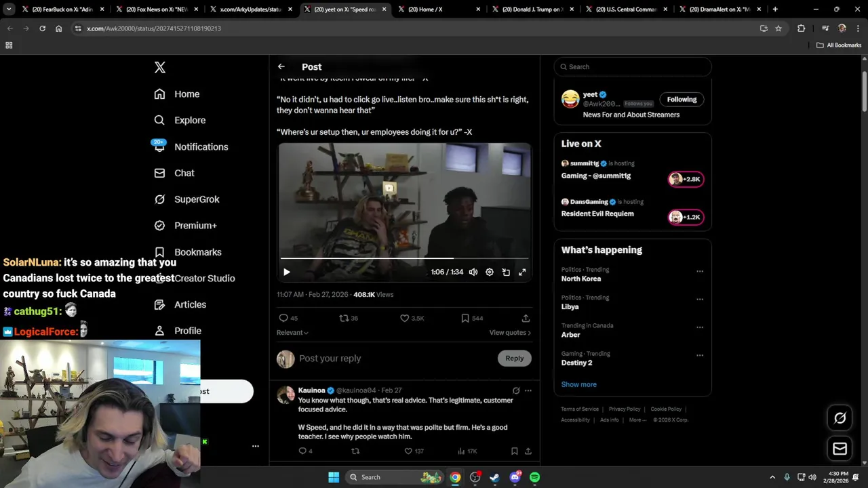Open North Korea trending topic
The height and width of the screenshot is (488, 868).
tap(581, 279)
